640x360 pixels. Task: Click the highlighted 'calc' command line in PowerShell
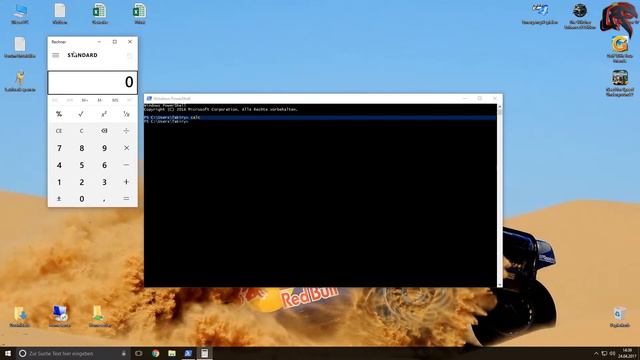click(x=320, y=117)
